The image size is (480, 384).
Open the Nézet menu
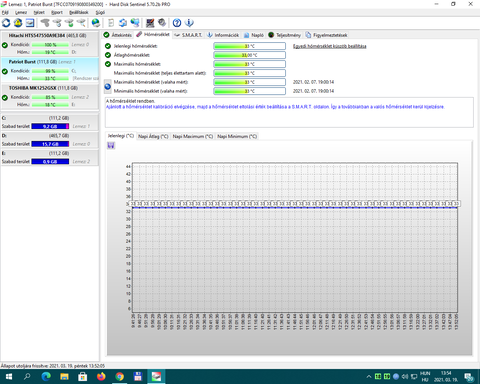coord(39,12)
